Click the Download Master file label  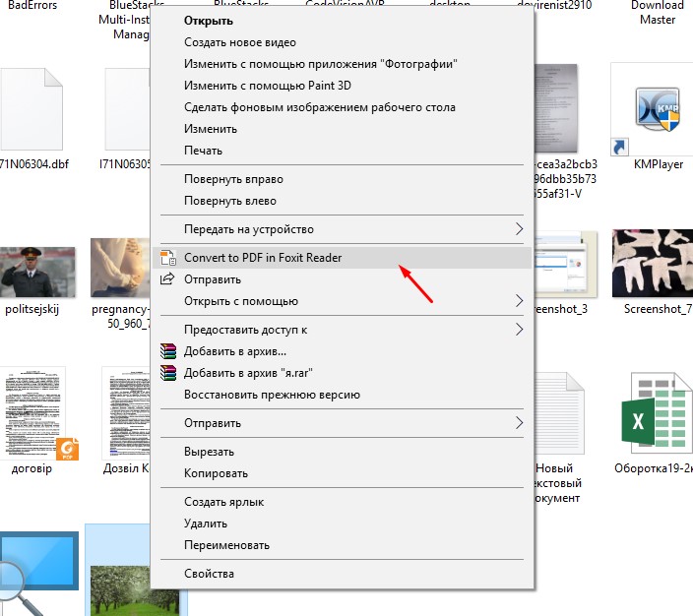[x=658, y=13]
